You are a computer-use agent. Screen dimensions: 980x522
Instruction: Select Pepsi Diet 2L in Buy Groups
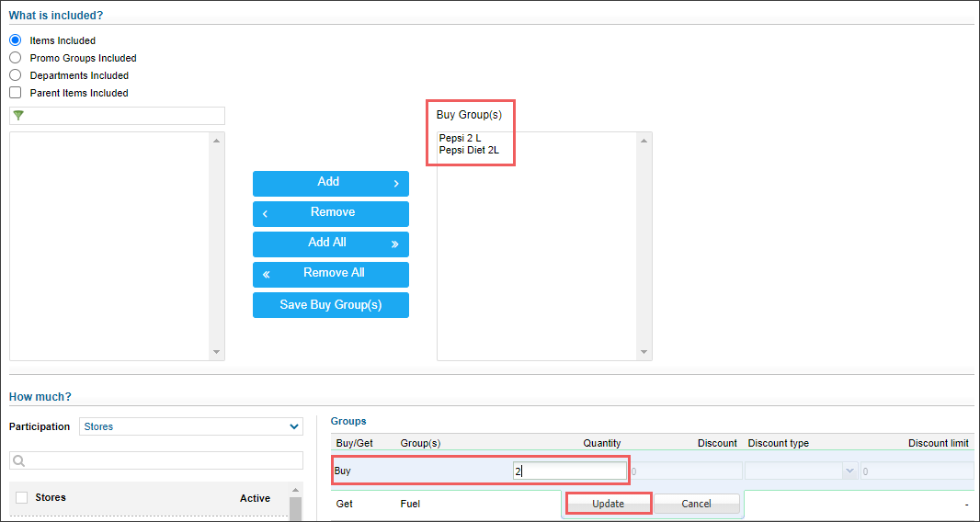pyautogui.click(x=469, y=150)
